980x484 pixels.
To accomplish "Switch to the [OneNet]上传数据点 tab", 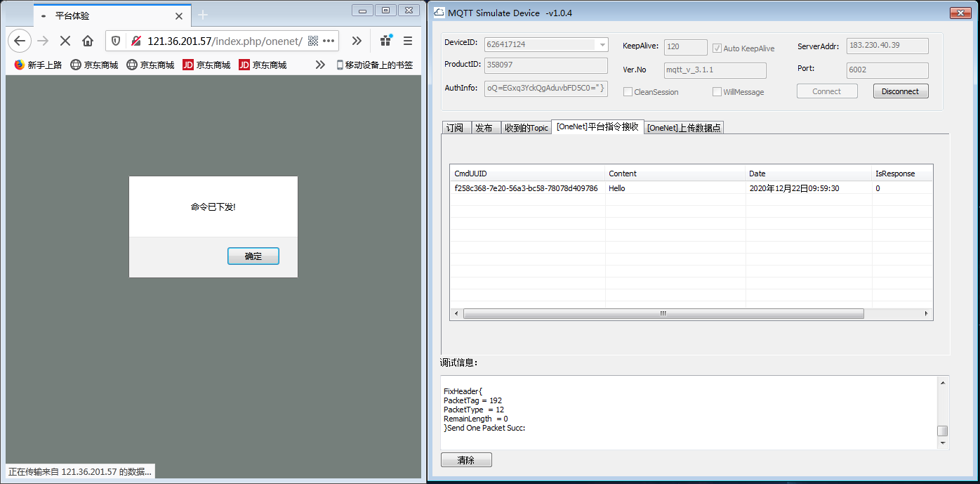I will click(x=683, y=128).
